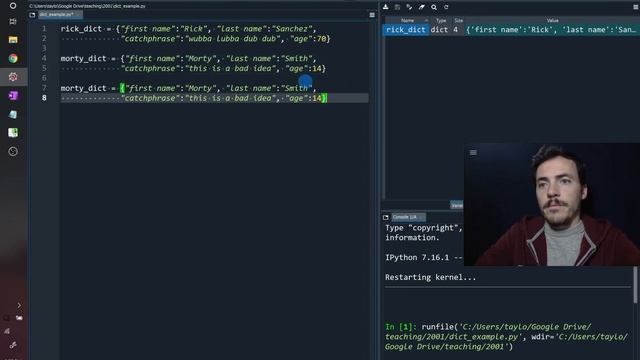Click the file path in the Spyder title bar
640x360 pixels.
click(87, 6)
